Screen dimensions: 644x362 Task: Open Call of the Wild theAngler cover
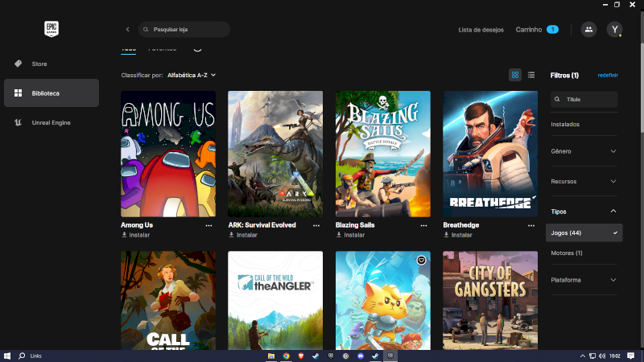[275, 300]
